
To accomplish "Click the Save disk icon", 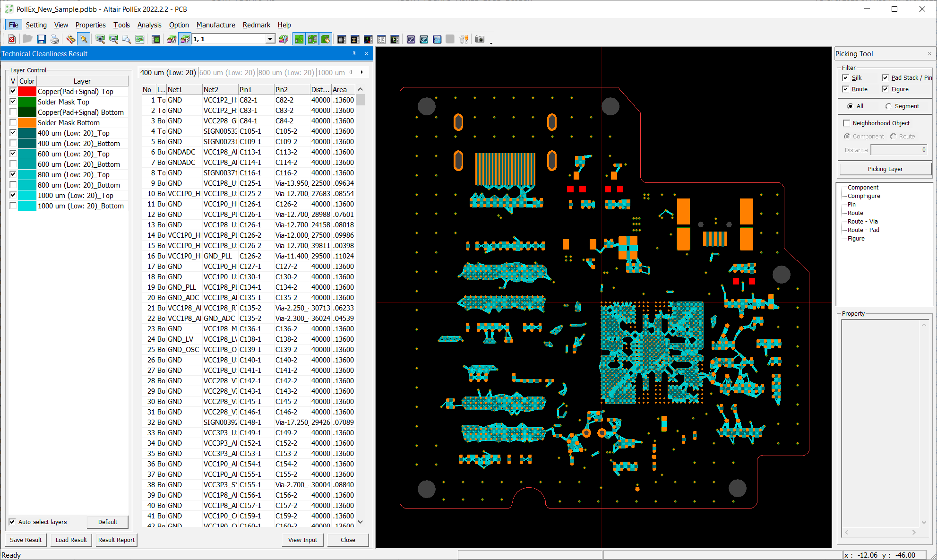I will [42, 39].
